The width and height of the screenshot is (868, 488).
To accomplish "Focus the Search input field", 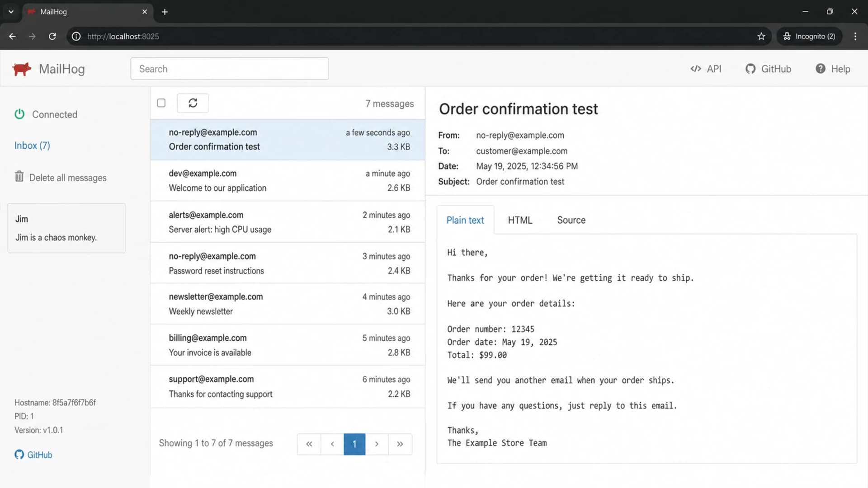I will pyautogui.click(x=230, y=69).
